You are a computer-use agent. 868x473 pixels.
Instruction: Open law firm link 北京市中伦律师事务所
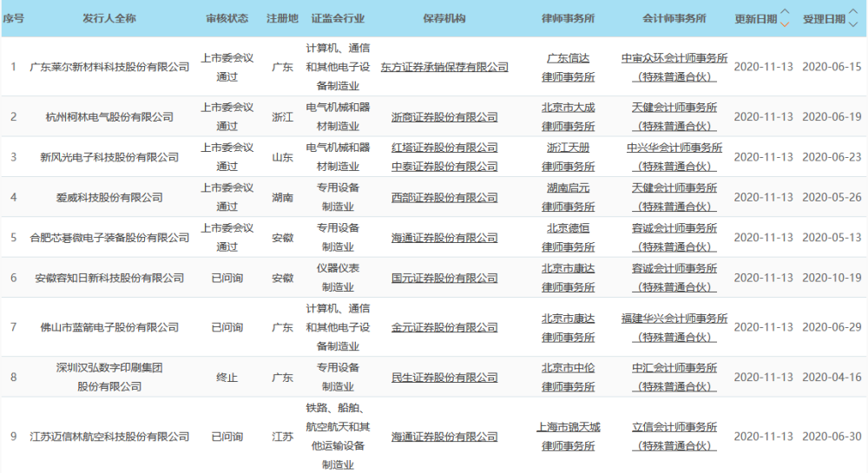(568, 378)
